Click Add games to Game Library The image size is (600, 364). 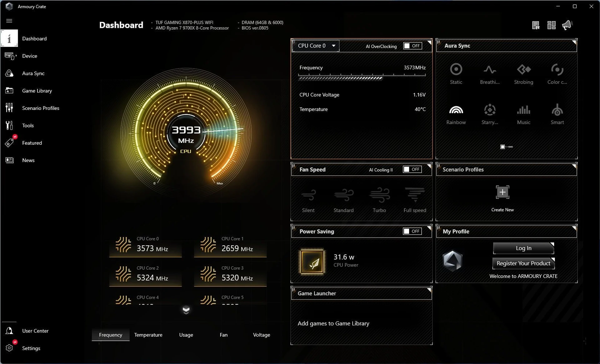[333, 323]
